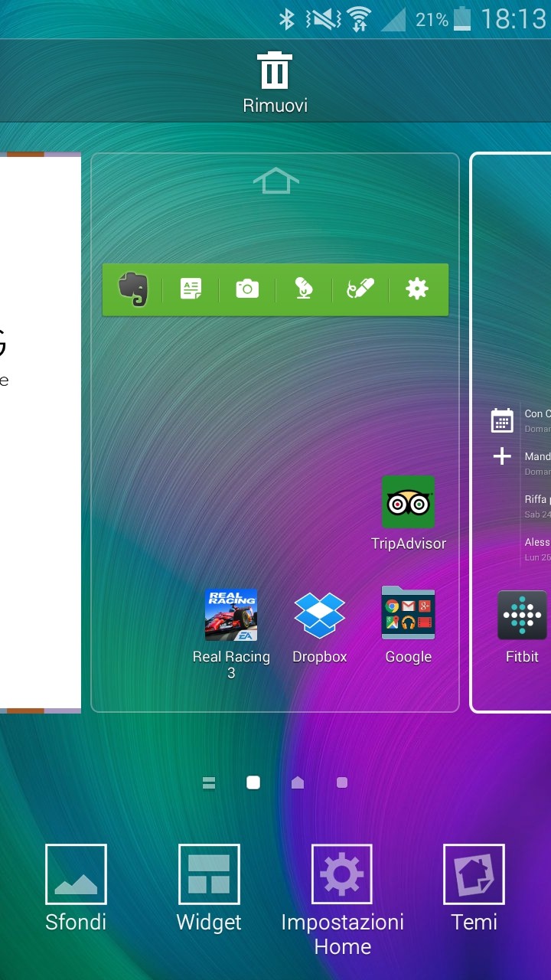
Task: Add a calendar event with plus icon
Action: point(502,457)
